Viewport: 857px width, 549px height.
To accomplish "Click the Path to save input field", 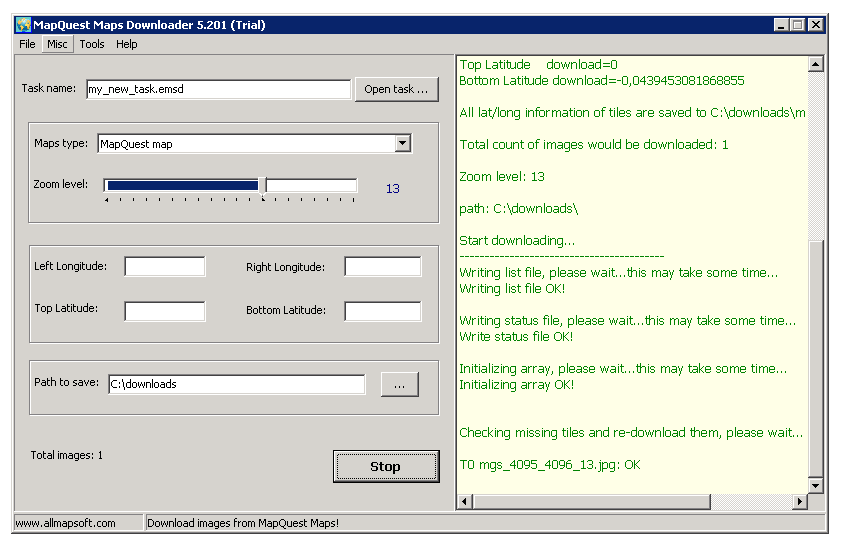I will [x=237, y=384].
